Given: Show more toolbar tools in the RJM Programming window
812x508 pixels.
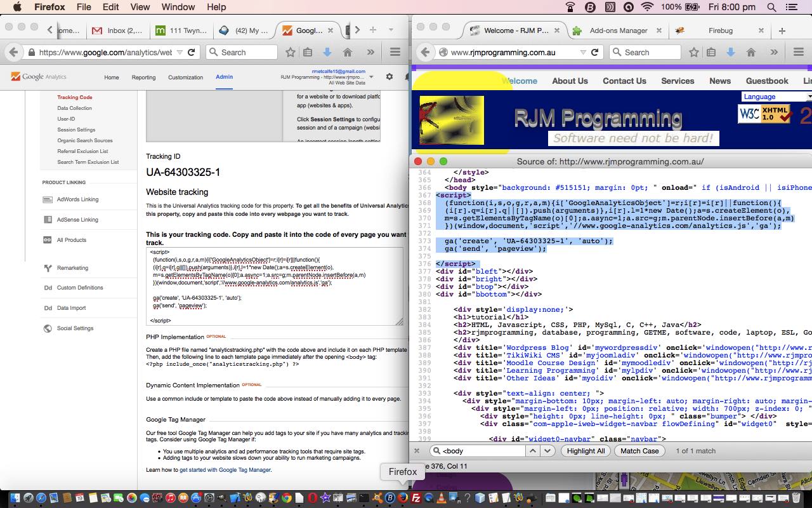Looking at the screenshot, I should click(x=774, y=52).
